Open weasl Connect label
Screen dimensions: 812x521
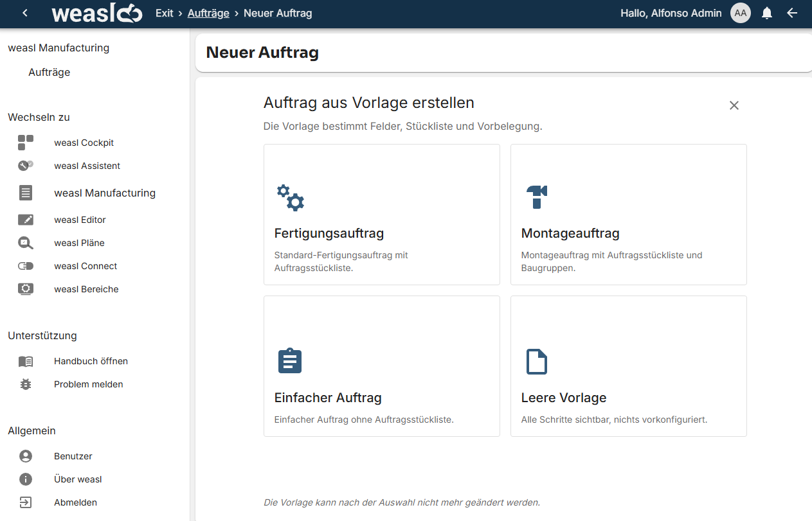click(x=86, y=266)
